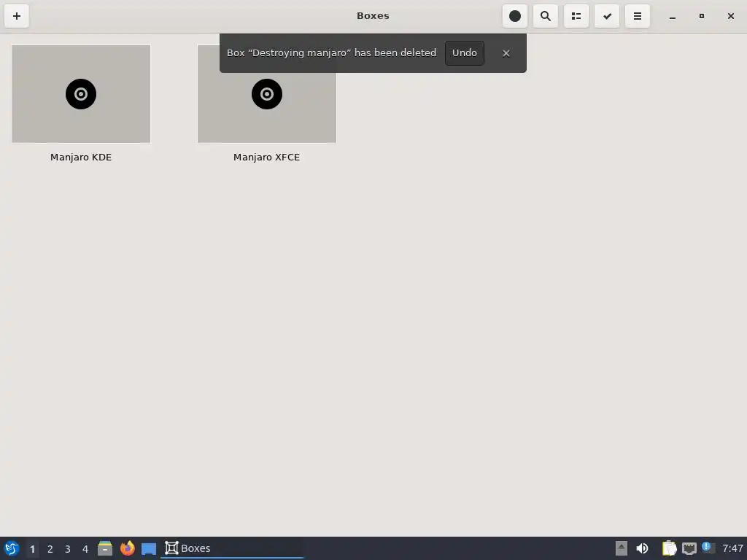Open the volume control in tray
747x560 pixels.
click(x=642, y=548)
